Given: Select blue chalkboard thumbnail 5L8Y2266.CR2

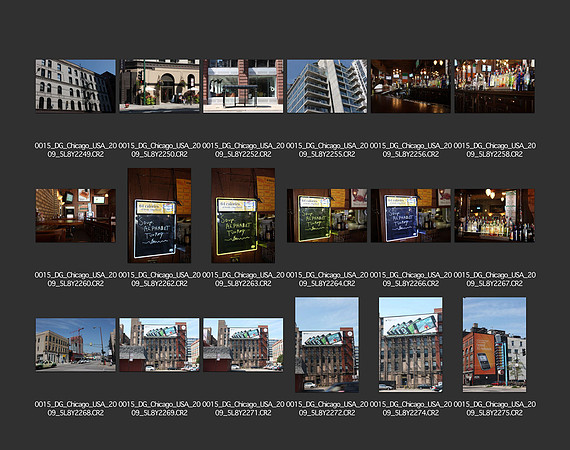Looking at the screenshot, I should pos(411,216).
